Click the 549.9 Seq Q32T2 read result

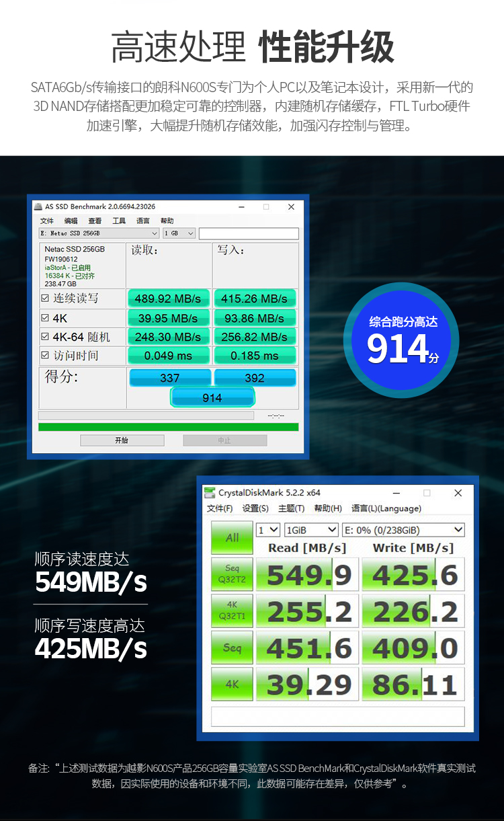click(x=308, y=574)
